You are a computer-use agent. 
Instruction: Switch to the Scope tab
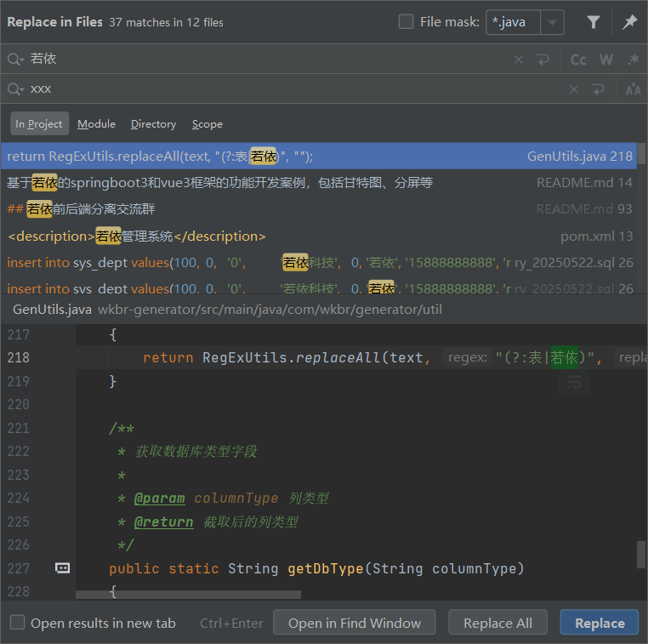[x=207, y=123]
